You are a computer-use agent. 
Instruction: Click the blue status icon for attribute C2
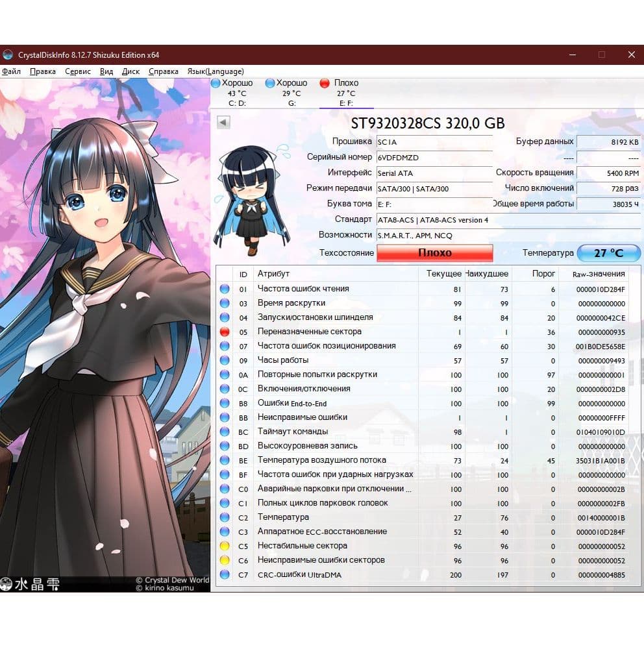tap(225, 517)
